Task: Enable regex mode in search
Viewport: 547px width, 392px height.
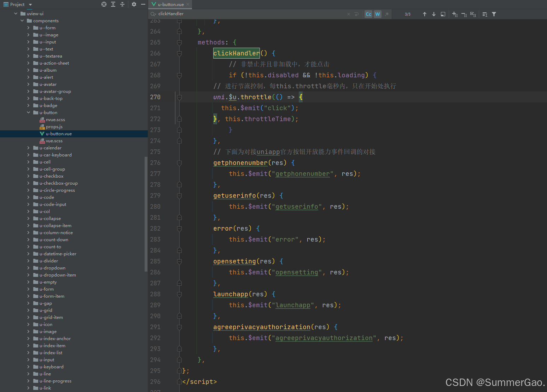Action: coord(387,14)
